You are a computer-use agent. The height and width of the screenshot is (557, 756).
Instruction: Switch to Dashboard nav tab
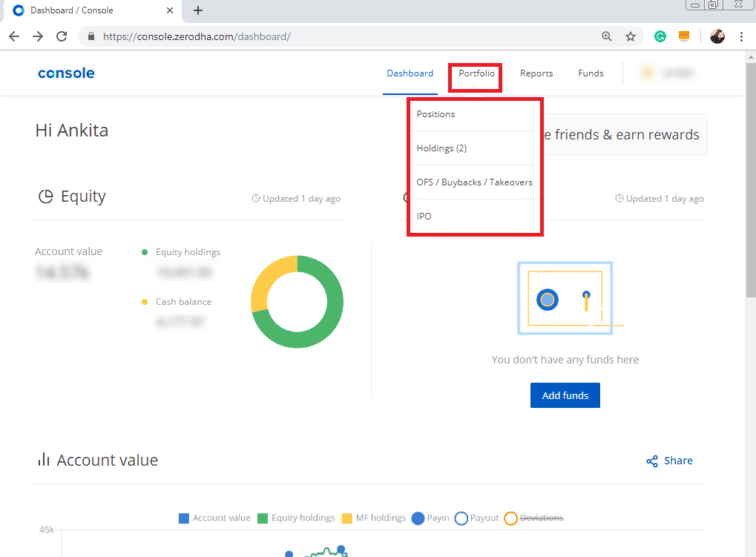pyautogui.click(x=410, y=73)
